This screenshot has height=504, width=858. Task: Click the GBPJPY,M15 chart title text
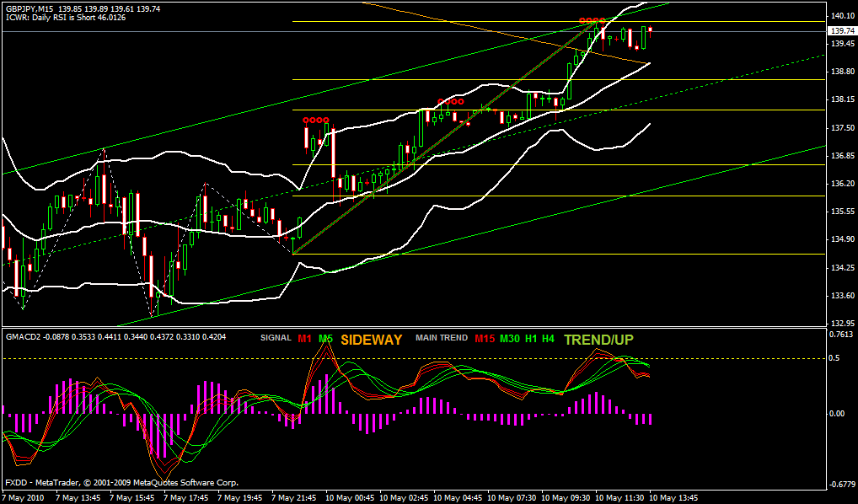pos(30,8)
